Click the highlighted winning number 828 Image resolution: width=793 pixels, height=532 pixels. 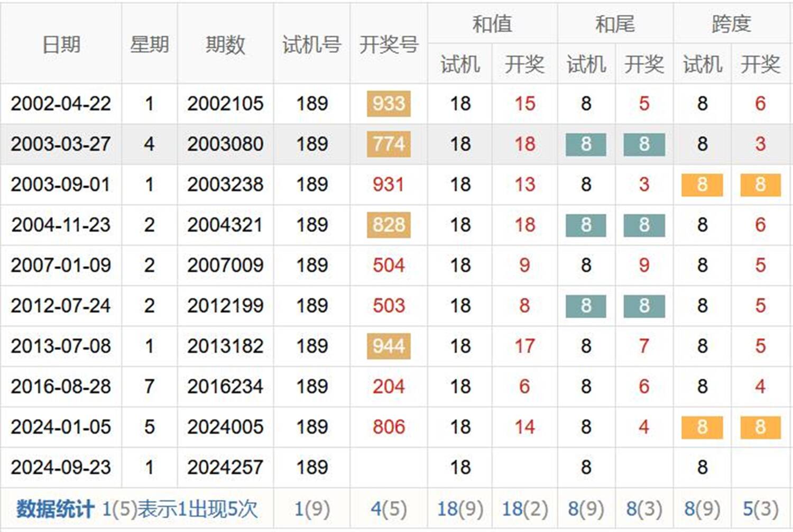click(x=389, y=225)
